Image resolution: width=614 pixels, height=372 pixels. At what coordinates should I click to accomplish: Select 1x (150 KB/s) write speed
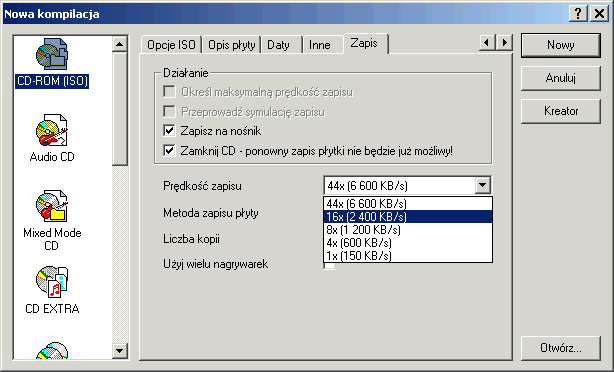point(408,255)
